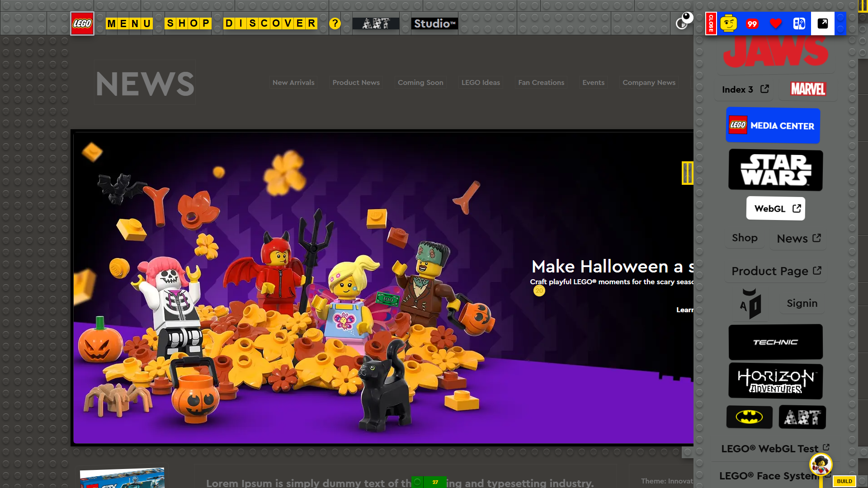Pause the Halloween carousel with yellow pause button
The image size is (868, 488).
coord(687,173)
